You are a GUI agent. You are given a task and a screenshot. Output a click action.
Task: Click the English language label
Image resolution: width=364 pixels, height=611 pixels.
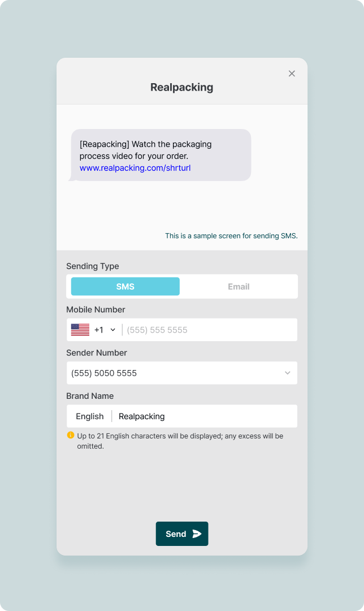pos(90,416)
